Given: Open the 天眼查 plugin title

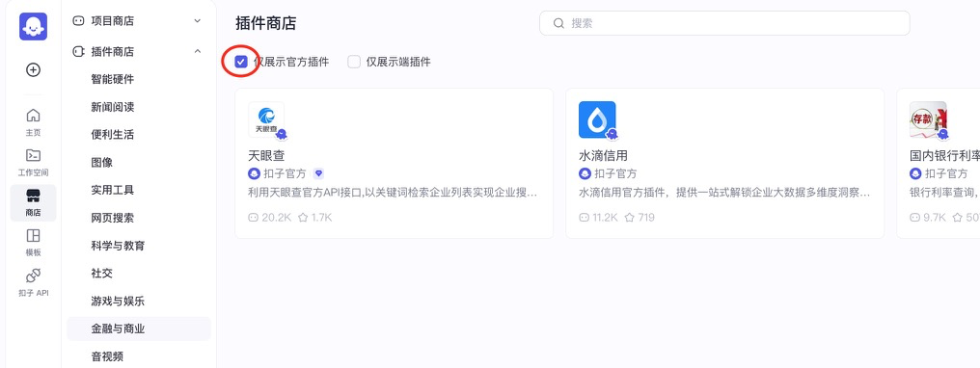Looking at the screenshot, I should coord(266,155).
